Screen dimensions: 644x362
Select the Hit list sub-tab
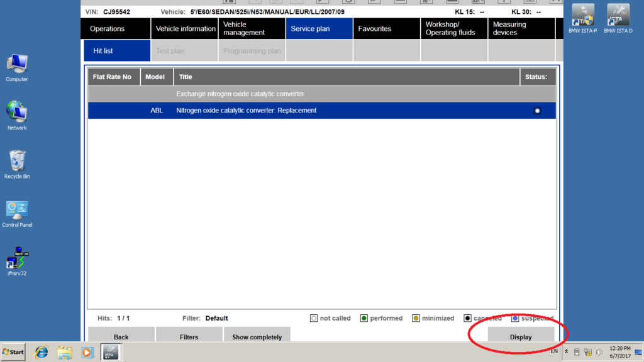[116, 51]
